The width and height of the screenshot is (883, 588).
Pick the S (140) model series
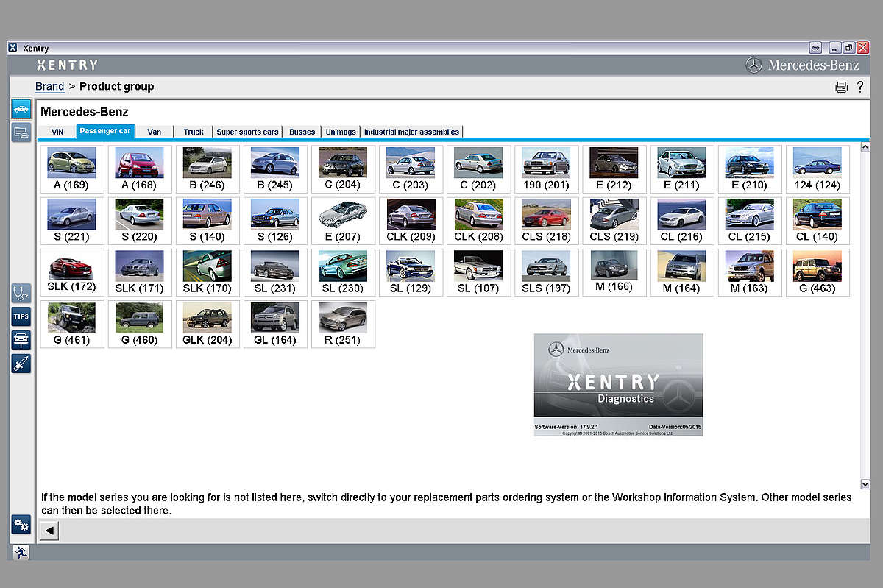(207, 221)
